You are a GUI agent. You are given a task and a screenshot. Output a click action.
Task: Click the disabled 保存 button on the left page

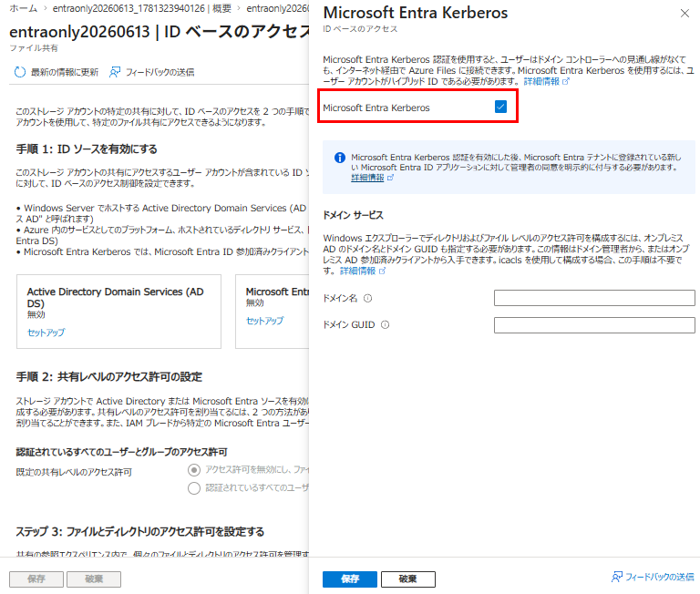tap(36, 579)
